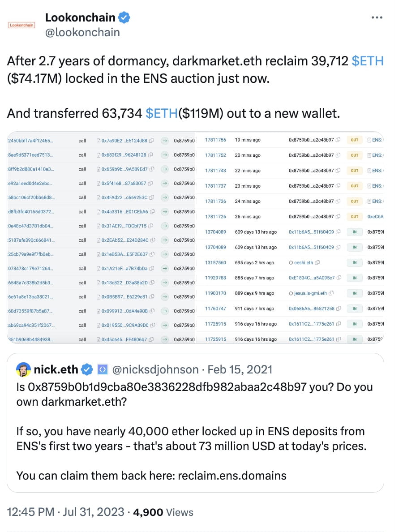Open the Lookonchain display name
This screenshot has height=532, width=403.
81,17
